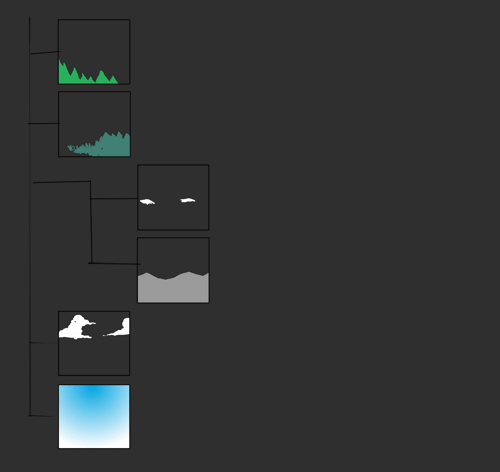Viewport: 500px width, 472px height.
Task: Pick the right-edge cloud in clouds layer
Action: (x=118, y=327)
